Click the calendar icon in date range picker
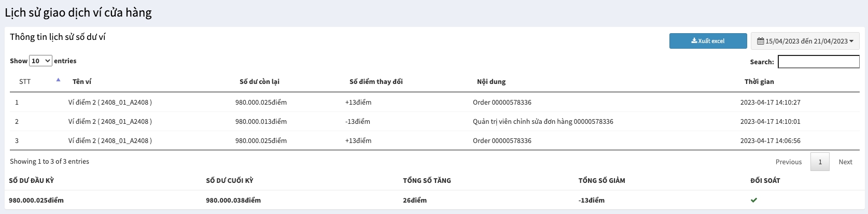The width and height of the screenshot is (868, 214). [760, 41]
